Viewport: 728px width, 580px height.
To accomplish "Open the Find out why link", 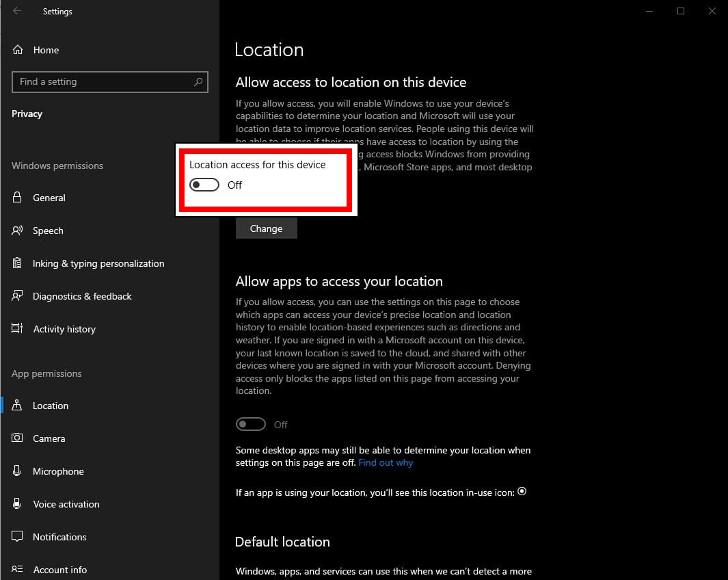I will pyautogui.click(x=386, y=463).
